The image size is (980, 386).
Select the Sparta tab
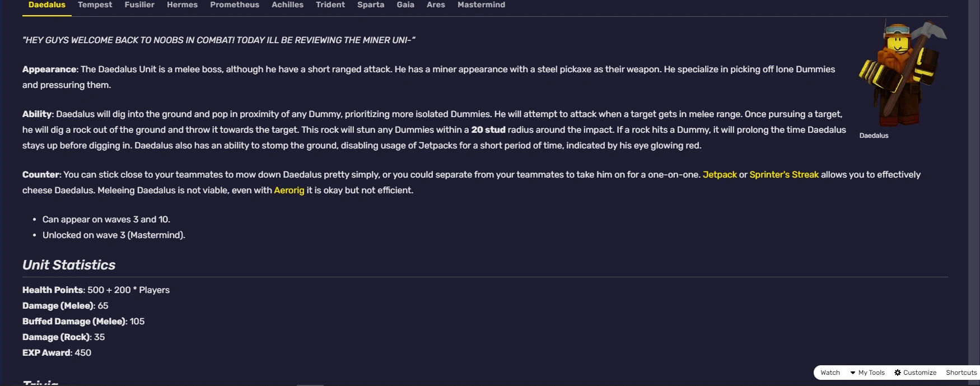coord(370,4)
